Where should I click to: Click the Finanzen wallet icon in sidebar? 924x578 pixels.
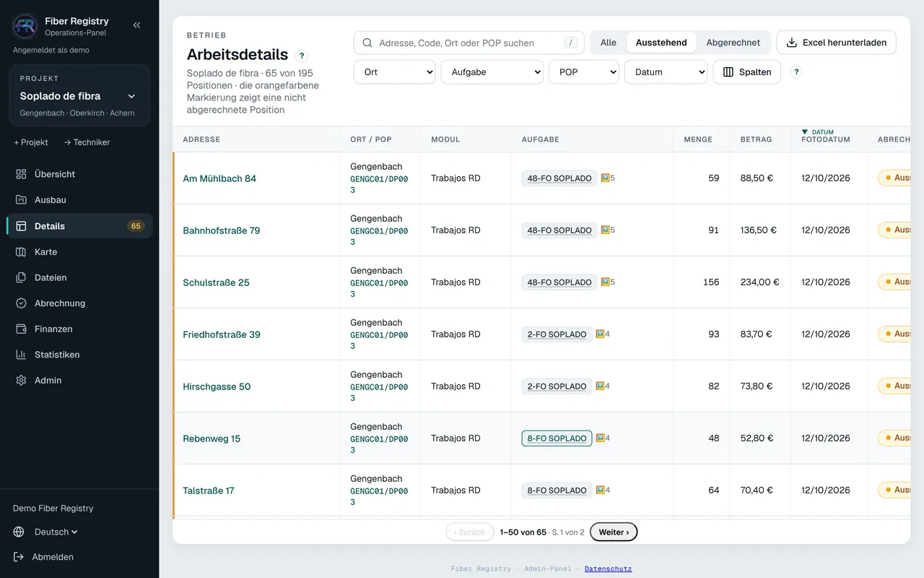pyautogui.click(x=21, y=329)
